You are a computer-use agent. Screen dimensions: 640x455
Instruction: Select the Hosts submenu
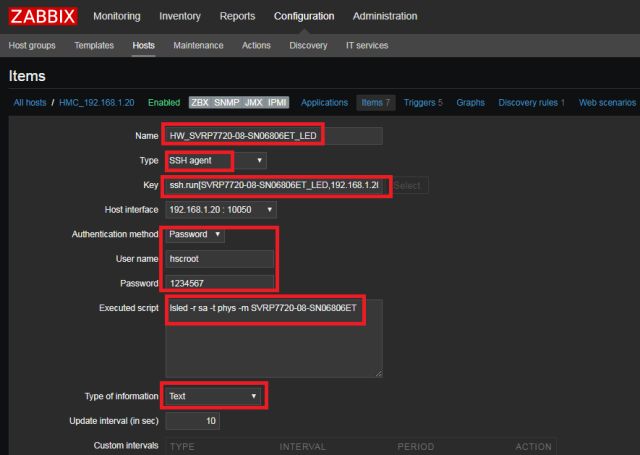pyautogui.click(x=143, y=45)
